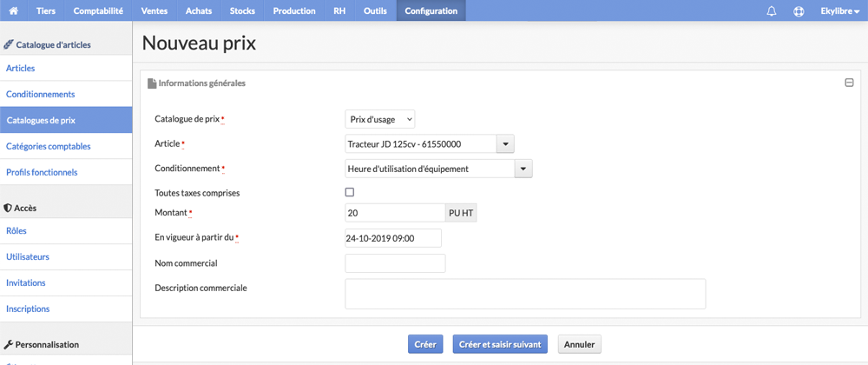This screenshot has width=868, height=365.
Task: Open the Configuration menu
Action: coord(431,10)
